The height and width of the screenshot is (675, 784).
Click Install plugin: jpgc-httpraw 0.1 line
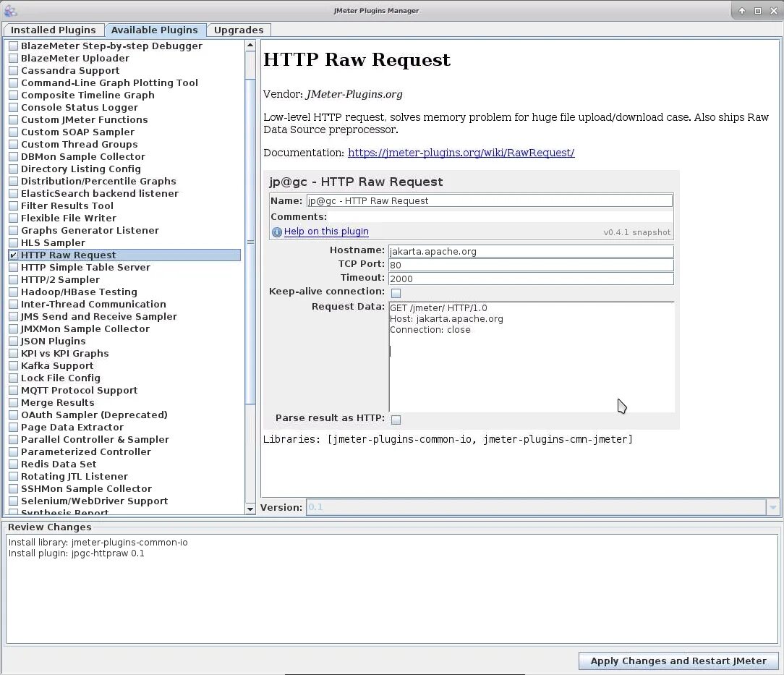77,553
